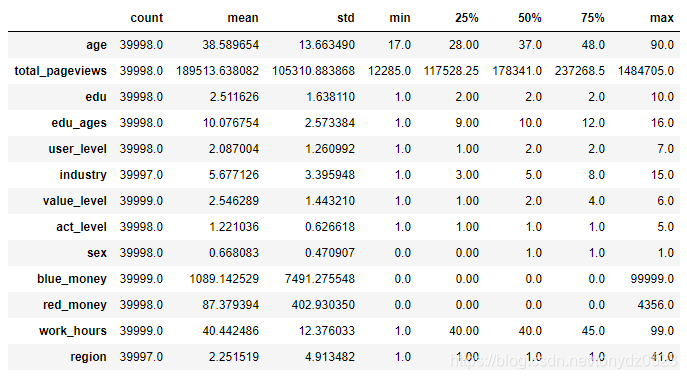Select the industry row label
Image resolution: width=687 pixels, height=379 pixels.
[x=83, y=175]
